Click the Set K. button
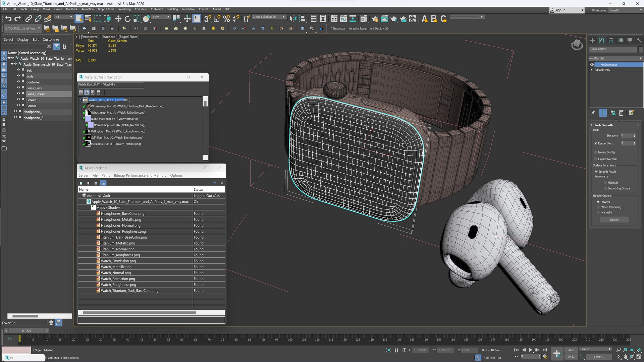 [571, 357]
